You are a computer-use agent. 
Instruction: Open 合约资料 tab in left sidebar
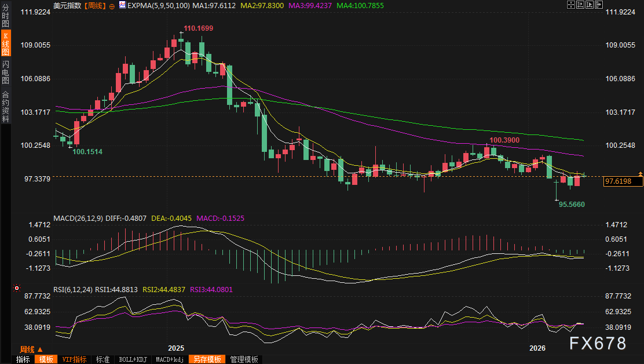tap(5, 107)
